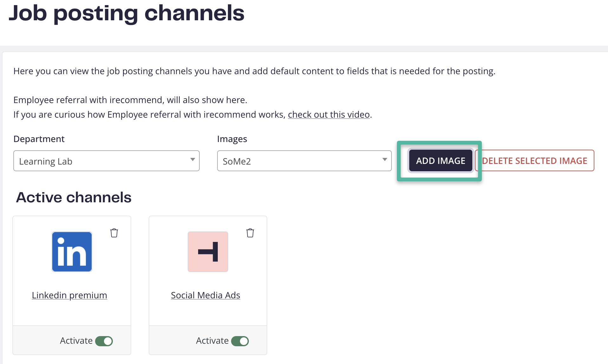
Task: Delete the Social Media Ads channel with trash icon
Action: coord(250,233)
